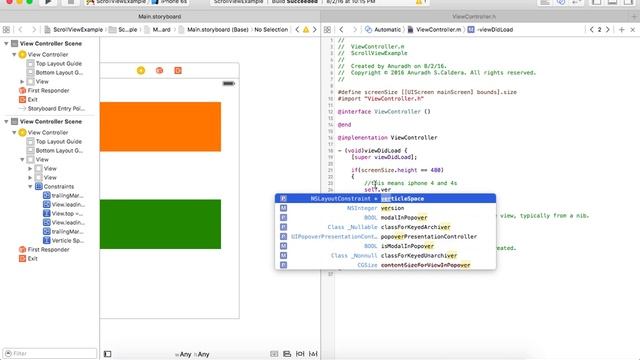Open the wAny hAny size class control

click(x=192, y=354)
